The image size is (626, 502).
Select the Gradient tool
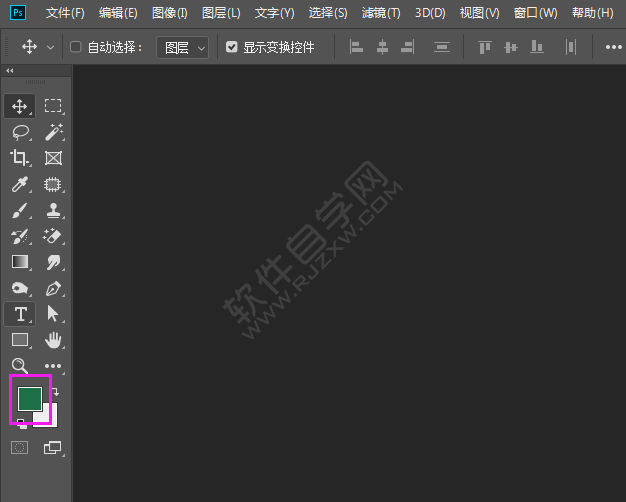20,262
